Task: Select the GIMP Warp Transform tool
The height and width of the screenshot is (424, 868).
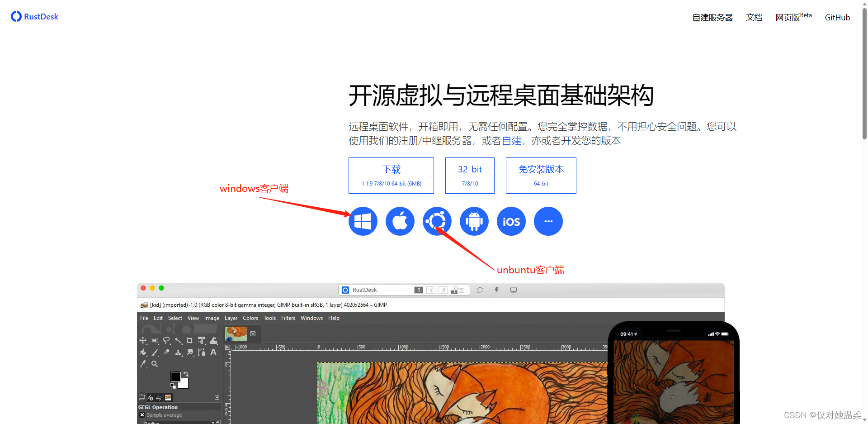Action: [213, 340]
